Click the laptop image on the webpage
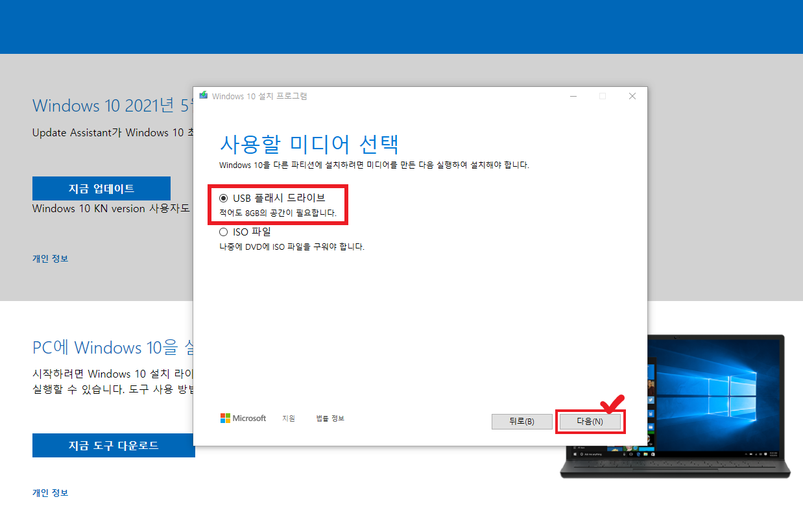The image size is (803, 532). (675, 407)
